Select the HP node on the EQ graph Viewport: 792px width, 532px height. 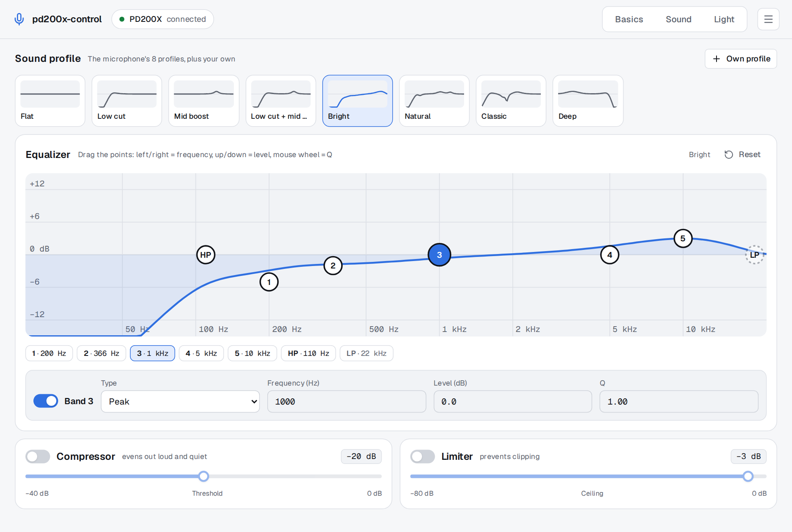click(x=205, y=255)
